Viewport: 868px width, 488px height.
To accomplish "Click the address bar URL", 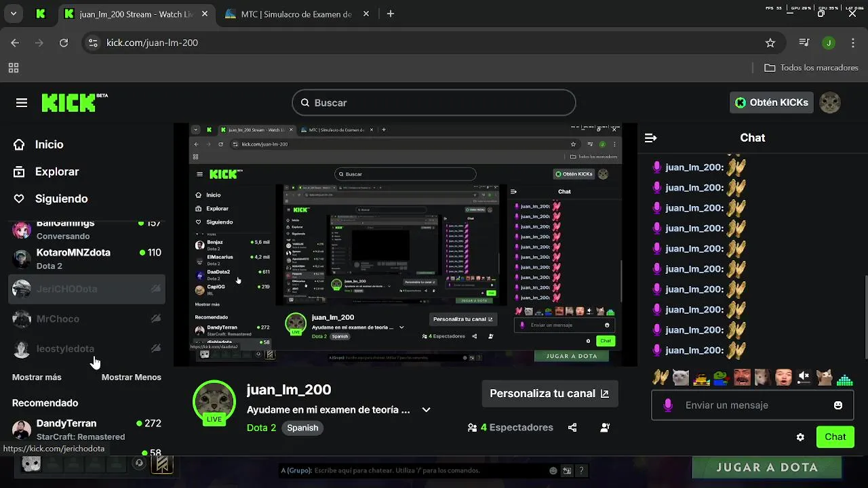I will pyautogui.click(x=152, y=43).
